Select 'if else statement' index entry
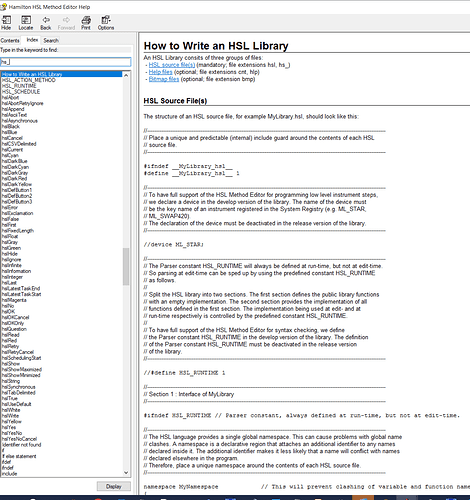Viewport: 470px width, 500px height. pyautogui.click(x=19, y=456)
